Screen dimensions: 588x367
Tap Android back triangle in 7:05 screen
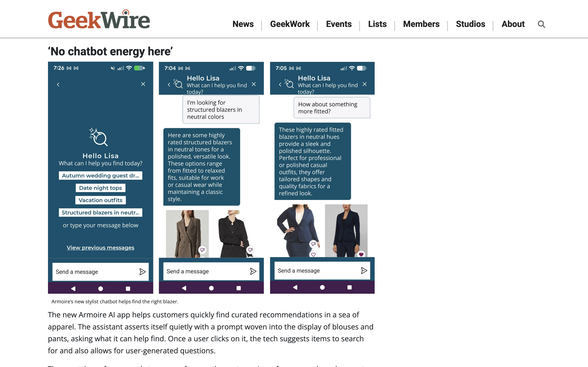point(295,287)
